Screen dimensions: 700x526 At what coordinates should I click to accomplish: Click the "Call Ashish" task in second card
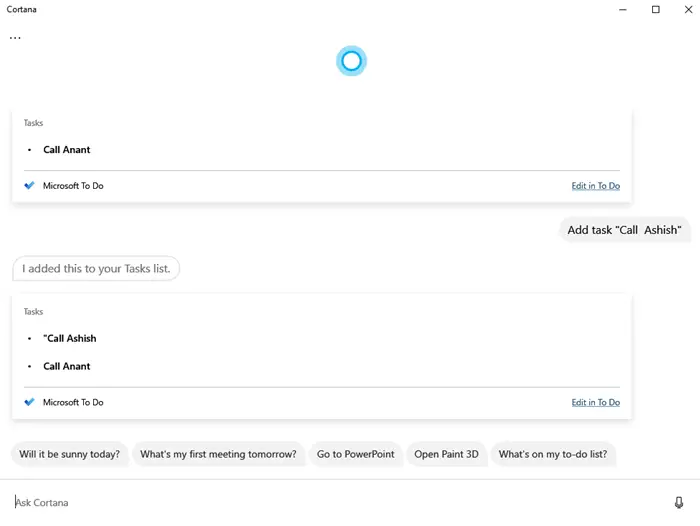(70, 338)
